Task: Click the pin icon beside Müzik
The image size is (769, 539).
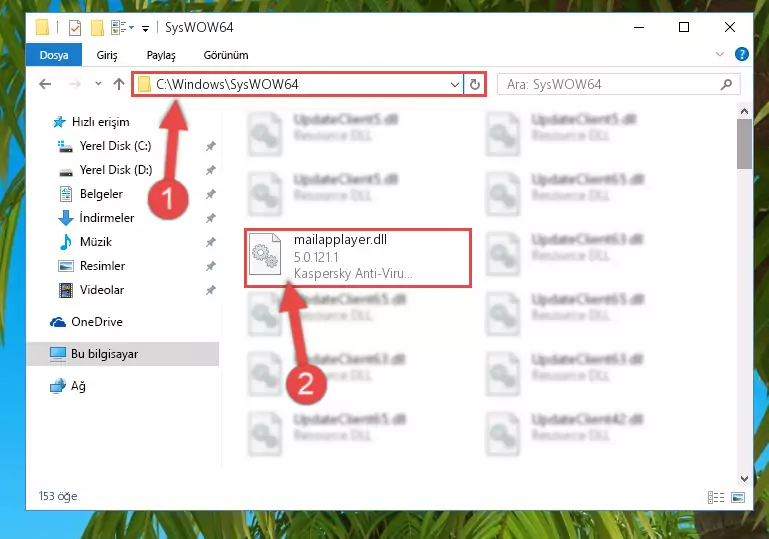Action: tap(210, 242)
